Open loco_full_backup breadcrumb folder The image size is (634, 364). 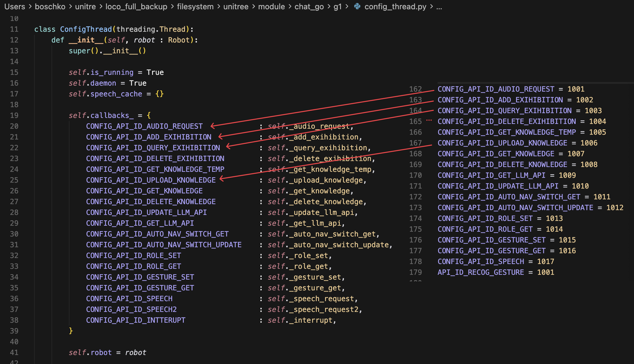pyautogui.click(x=136, y=7)
